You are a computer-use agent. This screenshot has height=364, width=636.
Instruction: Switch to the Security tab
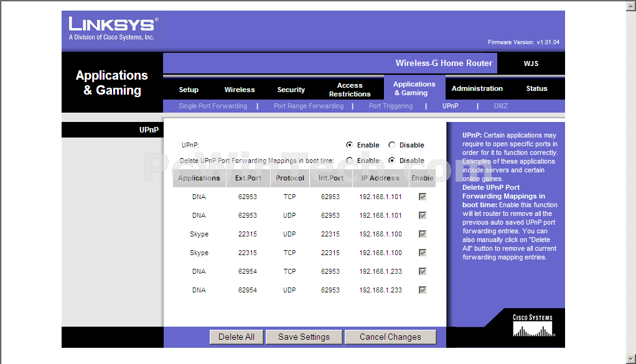pos(291,90)
